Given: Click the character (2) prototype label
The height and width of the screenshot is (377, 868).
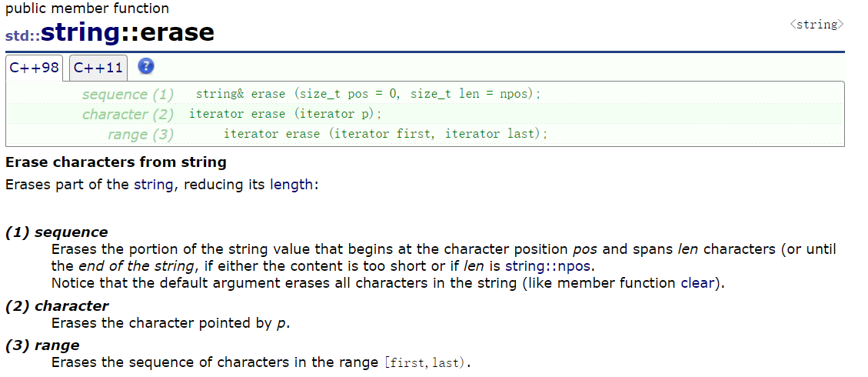Looking at the screenshot, I should pyautogui.click(x=128, y=115).
